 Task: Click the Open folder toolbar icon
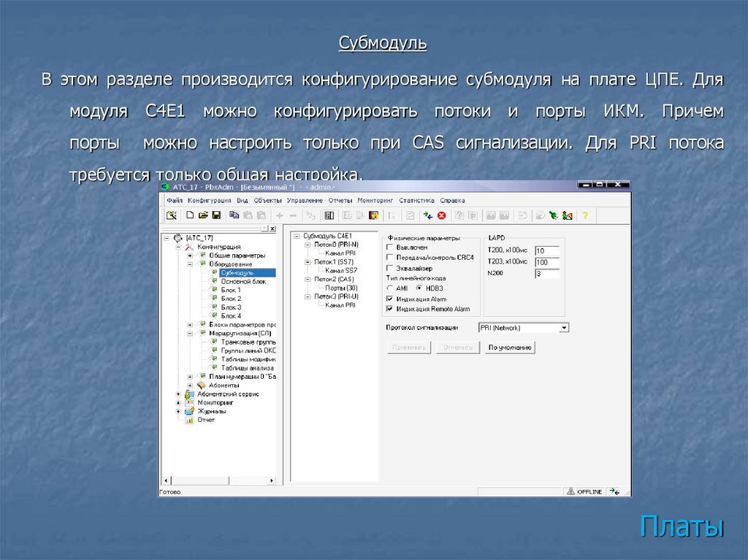click(x=203, y=215)
